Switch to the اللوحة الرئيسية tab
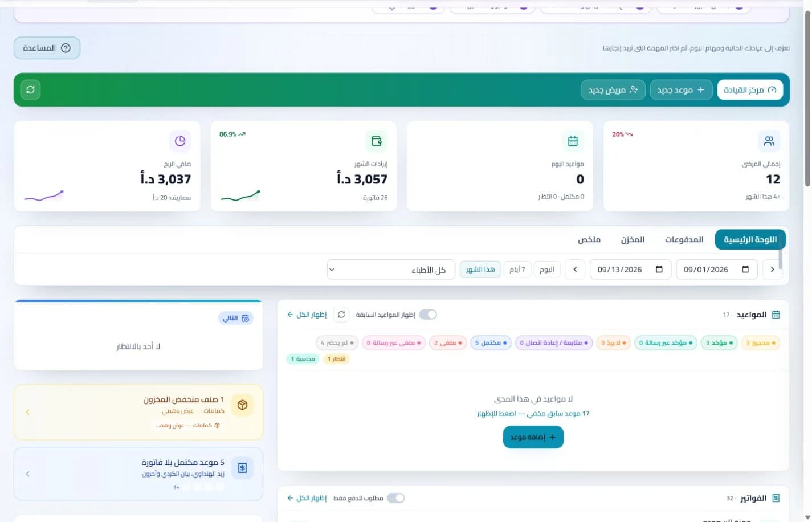 tap(750, 240)
